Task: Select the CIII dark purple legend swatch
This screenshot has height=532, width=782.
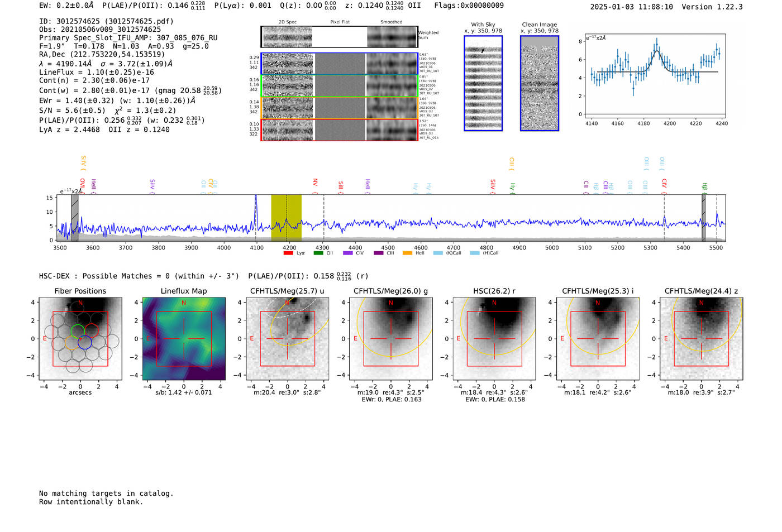Action: [x=378, y=253]
